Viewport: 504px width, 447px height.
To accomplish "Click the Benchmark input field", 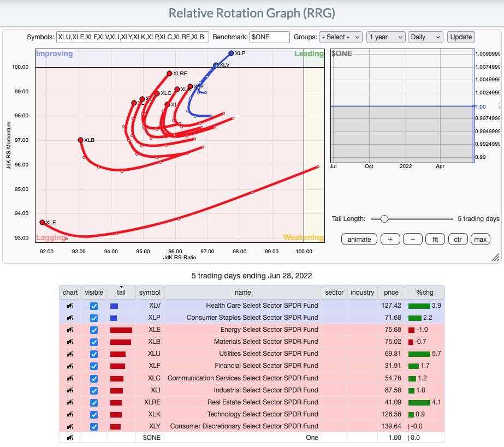I will tap(270, 37).
